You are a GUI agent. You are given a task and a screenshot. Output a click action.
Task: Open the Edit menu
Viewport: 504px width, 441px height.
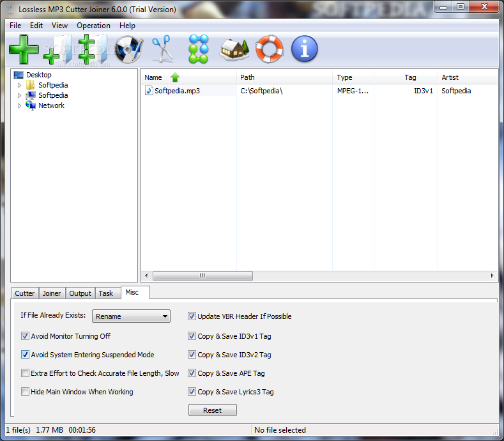tap(36, 26)
